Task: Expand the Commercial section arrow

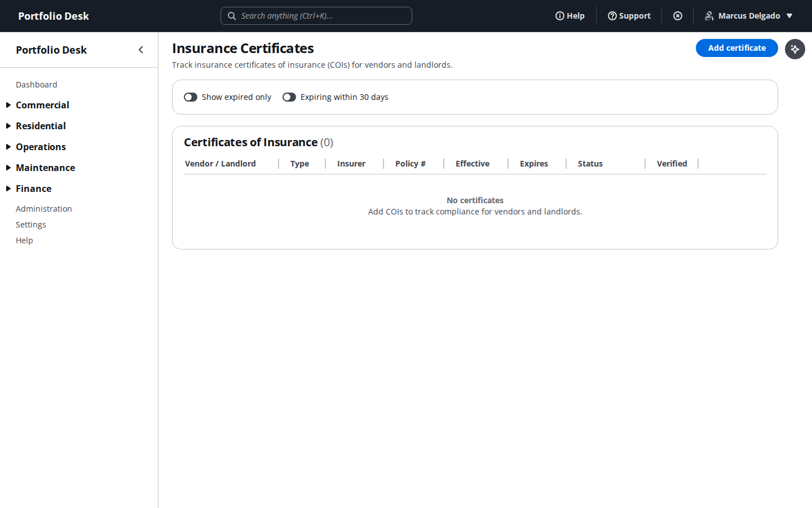Action: click(x=8, y=105)
